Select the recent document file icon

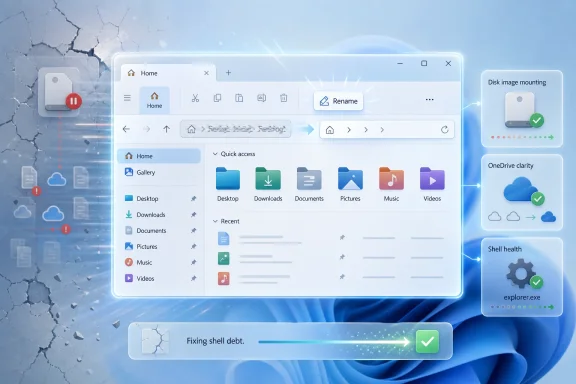click(223, 238)
